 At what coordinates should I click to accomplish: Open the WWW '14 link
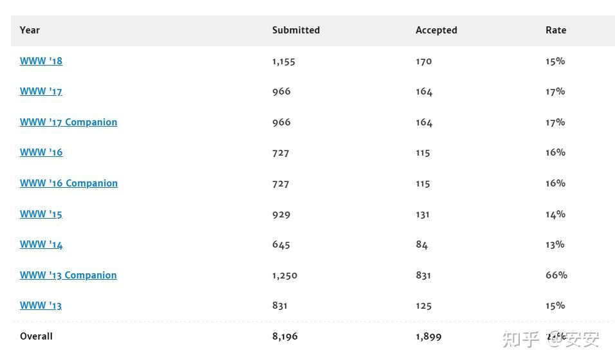pos(41,244)
